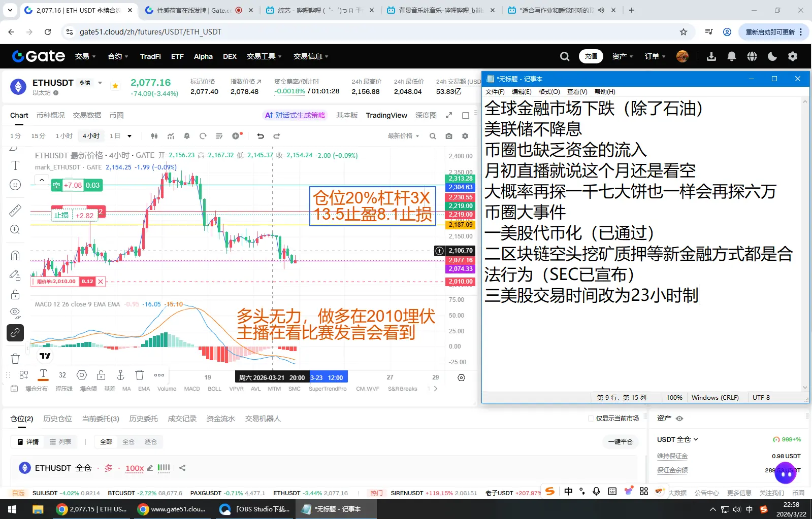Take a chart snapshot with camera icon
The height and width of the screenshot is (519, 812).
click(x=449, y=136)
